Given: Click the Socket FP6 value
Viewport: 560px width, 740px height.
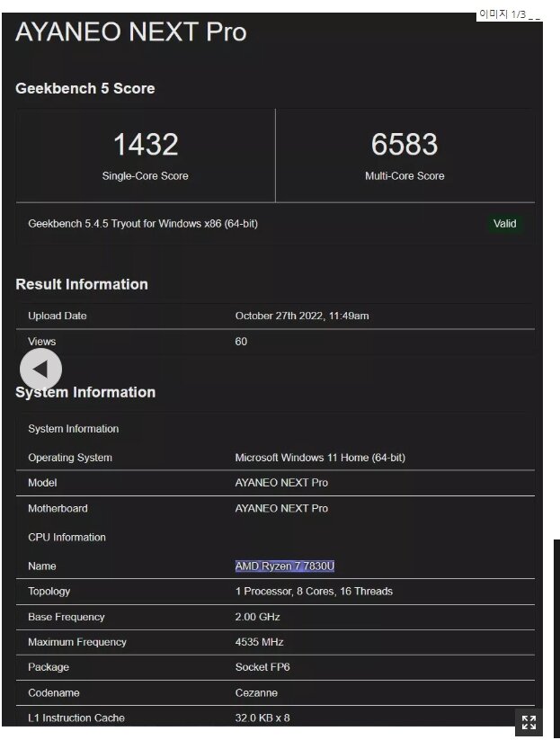Looking at the screenshot, I should coord(262,667).
